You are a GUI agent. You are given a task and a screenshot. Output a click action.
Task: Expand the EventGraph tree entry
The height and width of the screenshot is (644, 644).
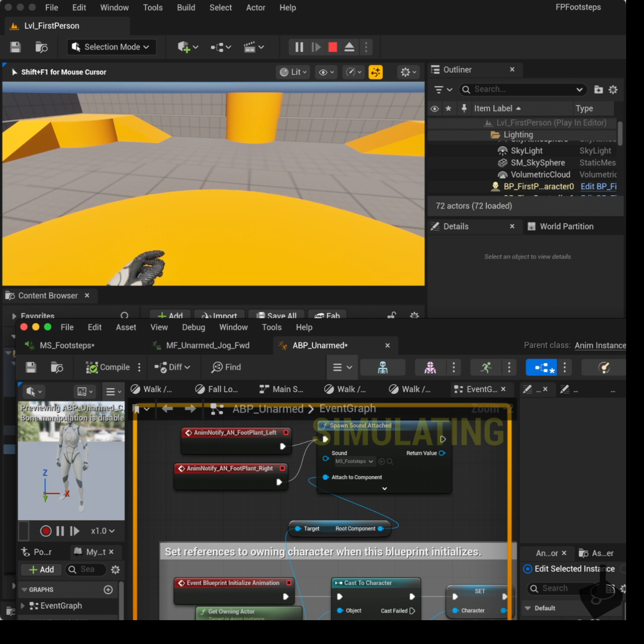coord(23,606)
